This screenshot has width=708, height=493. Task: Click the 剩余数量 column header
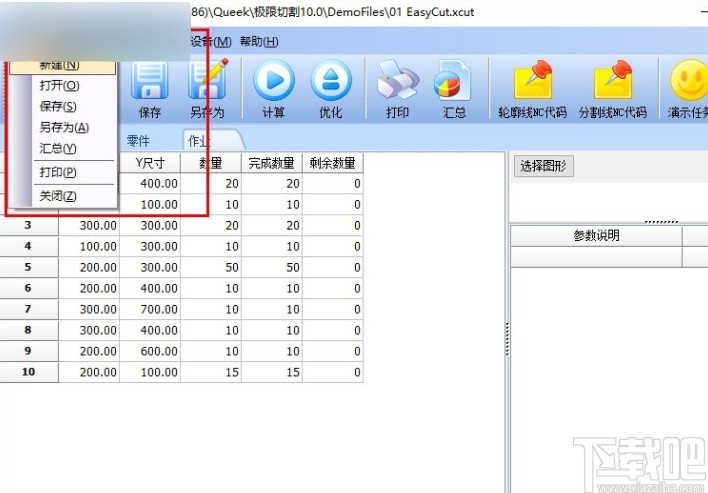333,163
